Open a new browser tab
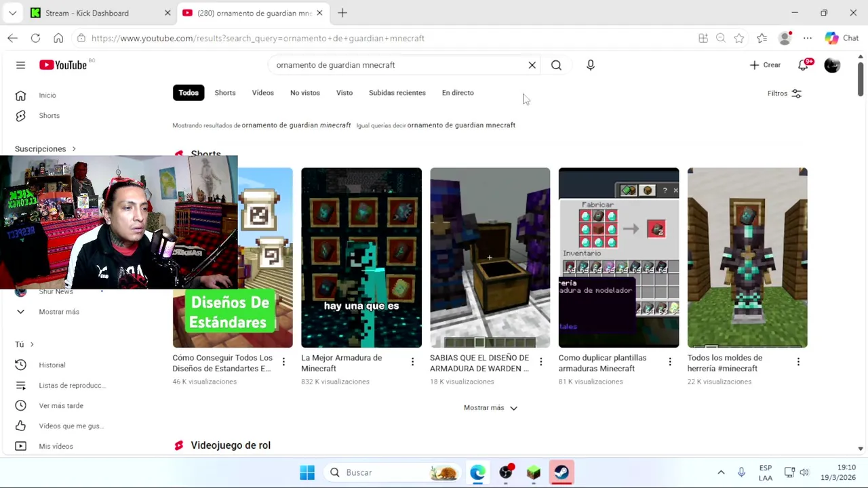This screenshot has height=488, width=868. [x=342, y=13]
